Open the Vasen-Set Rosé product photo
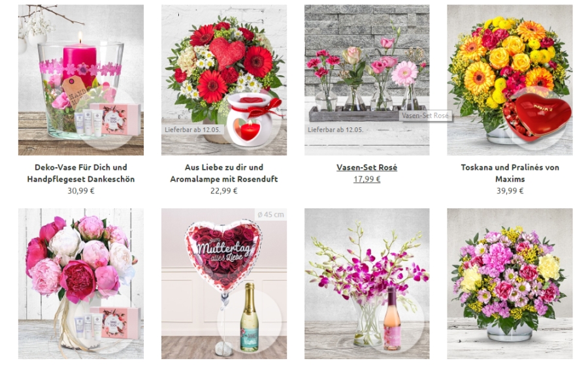 (x=367, y=80)
